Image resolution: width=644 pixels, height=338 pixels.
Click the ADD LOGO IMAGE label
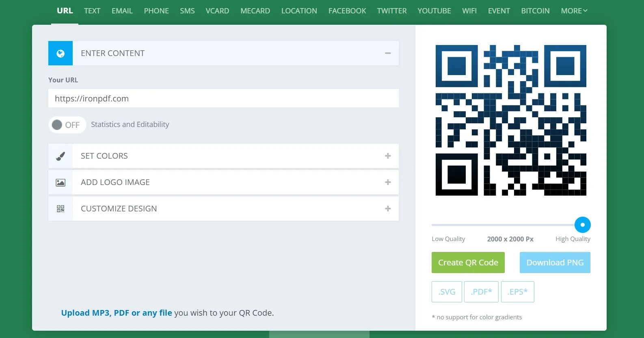(x=115, y=182)
